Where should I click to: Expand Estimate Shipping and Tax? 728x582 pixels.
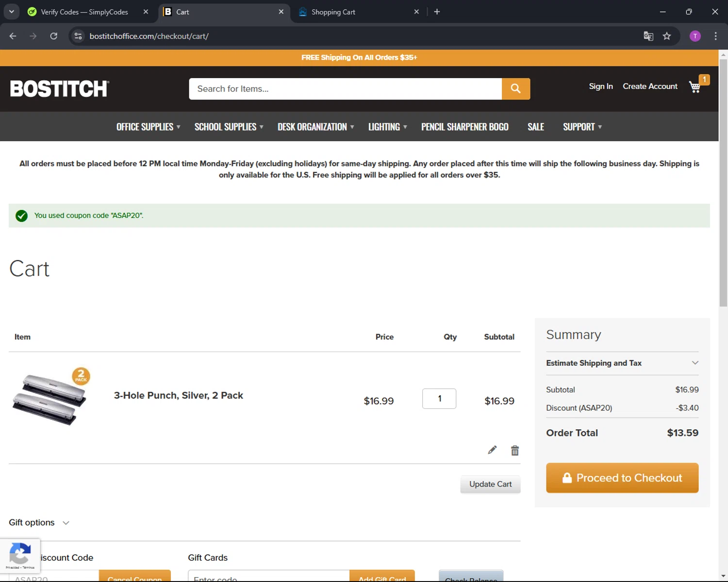[x=622, y=363]
